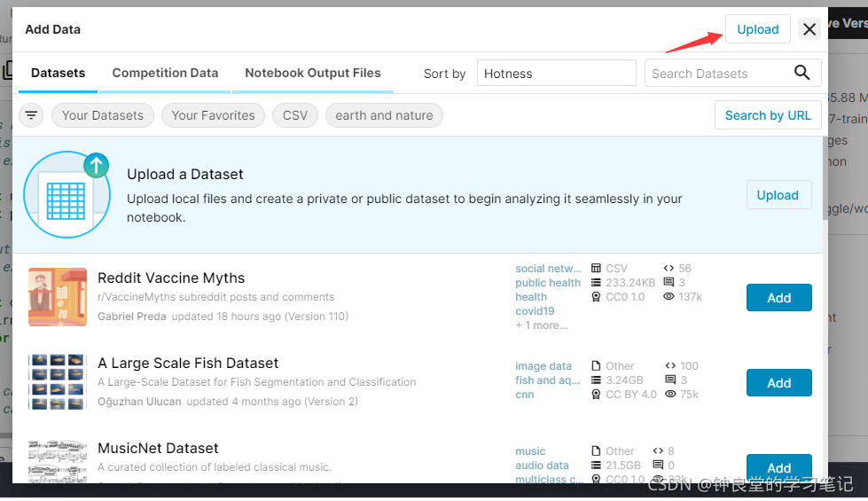Open the MusicNet sheet music thumbnail
The height and width of the screenshot is (501, 868).
pyautogui.click(x=58, y=460)
